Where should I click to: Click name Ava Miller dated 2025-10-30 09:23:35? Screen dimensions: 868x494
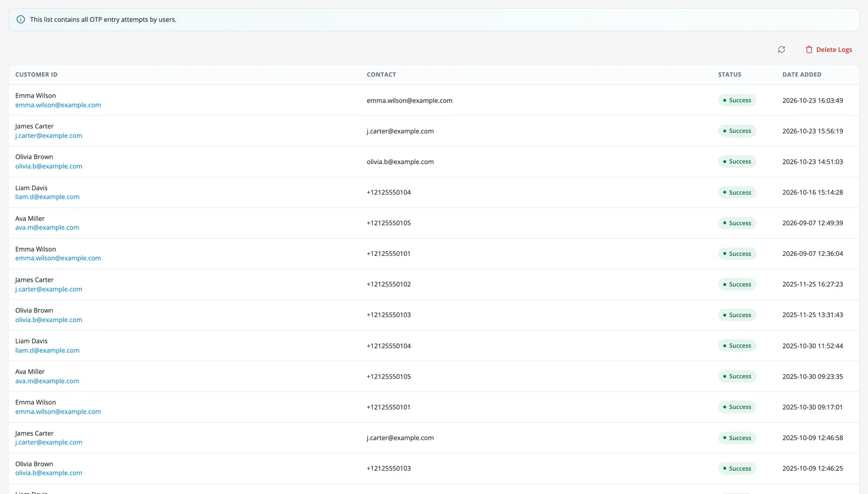(x=30, y=372)
